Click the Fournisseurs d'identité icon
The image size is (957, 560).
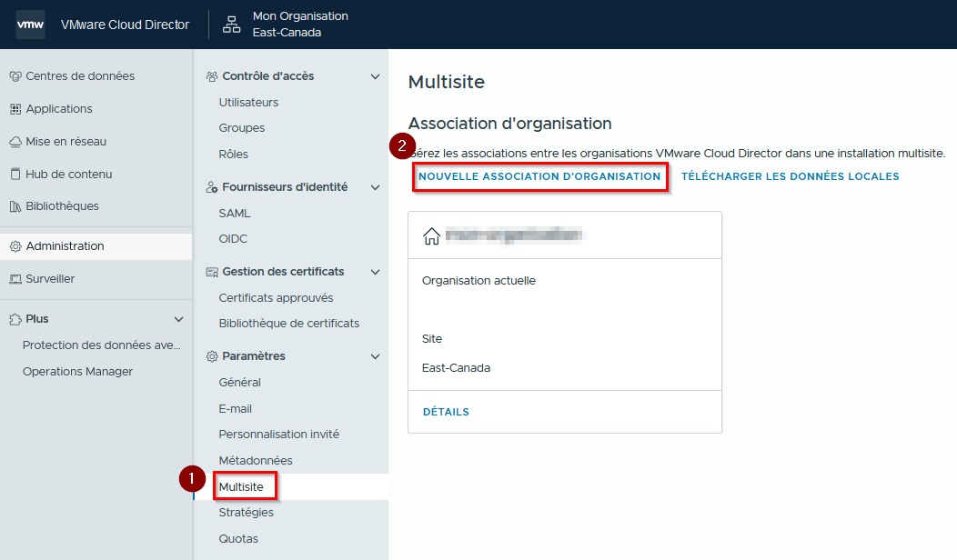[x=212, y=187]
